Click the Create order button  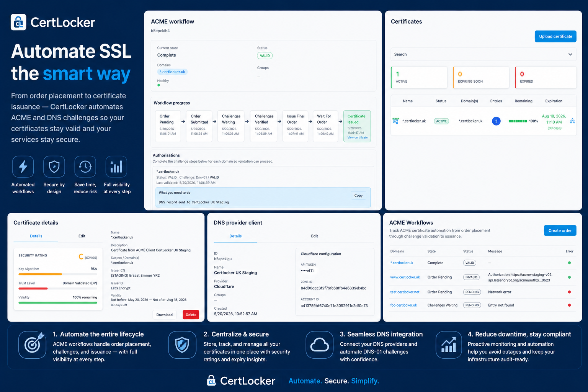pos(560,230)
